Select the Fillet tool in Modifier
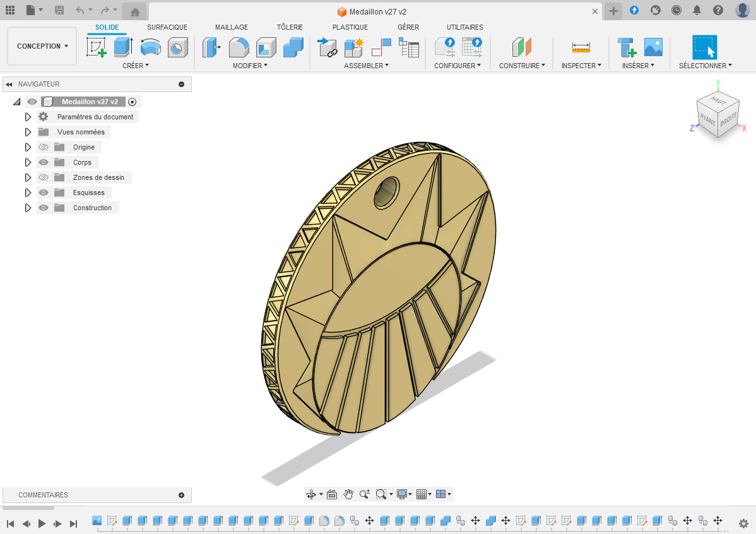The width and height of the screenshot is (756, 534). pos(239,47)
